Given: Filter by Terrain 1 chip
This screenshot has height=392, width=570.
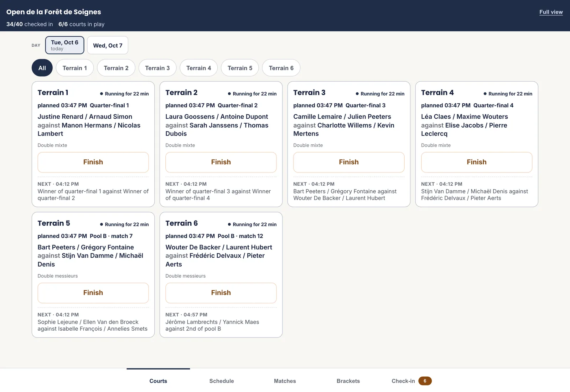Looking at the screenshot, I should pos(75,68).
